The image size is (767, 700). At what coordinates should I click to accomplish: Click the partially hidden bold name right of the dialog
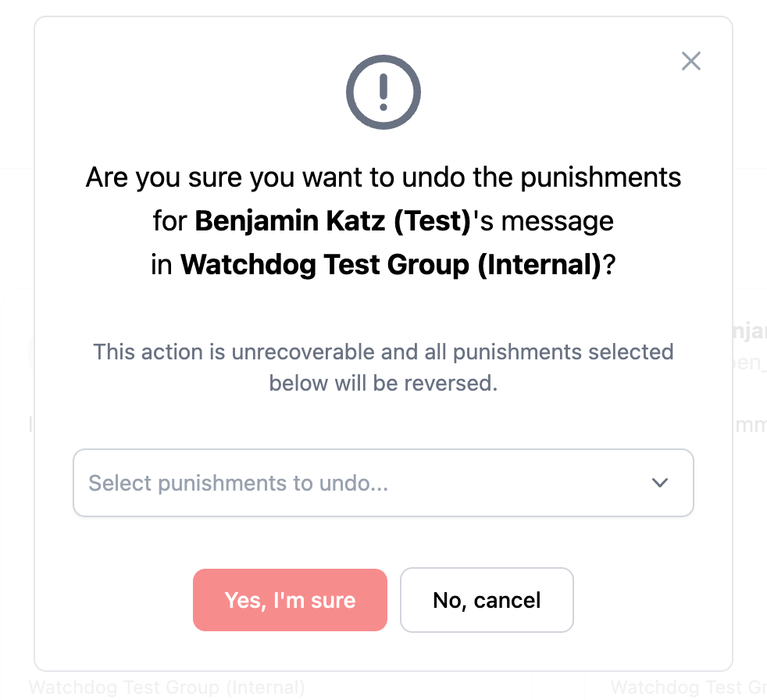(x=751, y=331)
